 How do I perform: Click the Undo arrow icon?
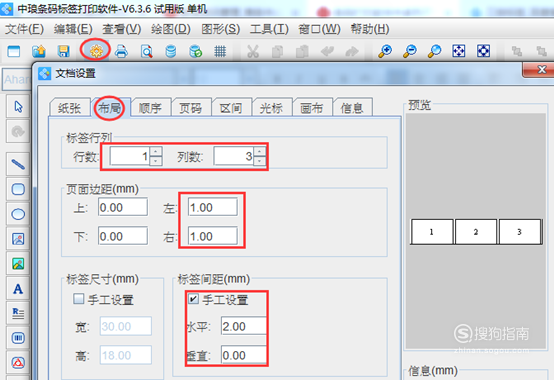tap(327, 52)
